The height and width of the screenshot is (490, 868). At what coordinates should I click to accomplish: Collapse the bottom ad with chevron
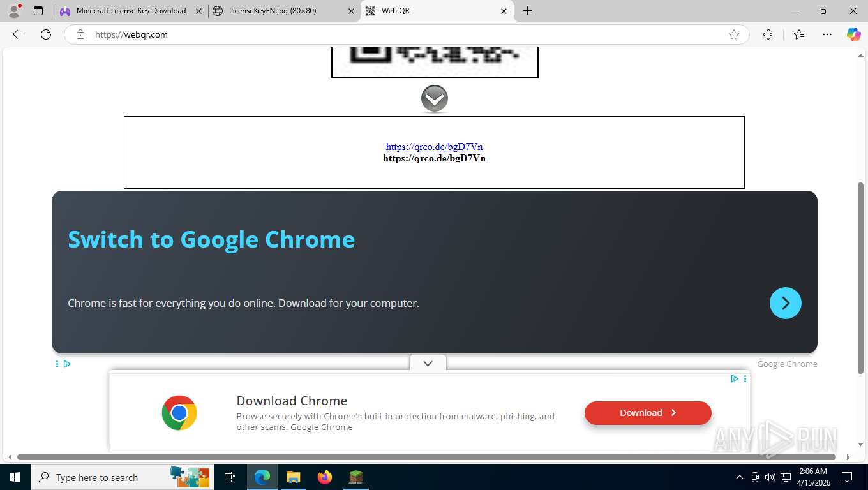pyautogui.click(x=428, y=363)
